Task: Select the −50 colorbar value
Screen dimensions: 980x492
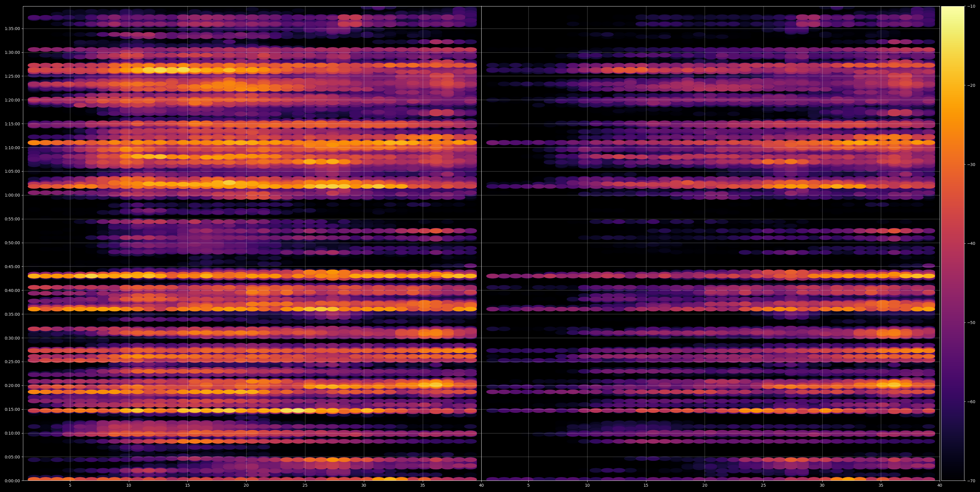Action: (x=971, y=323)
